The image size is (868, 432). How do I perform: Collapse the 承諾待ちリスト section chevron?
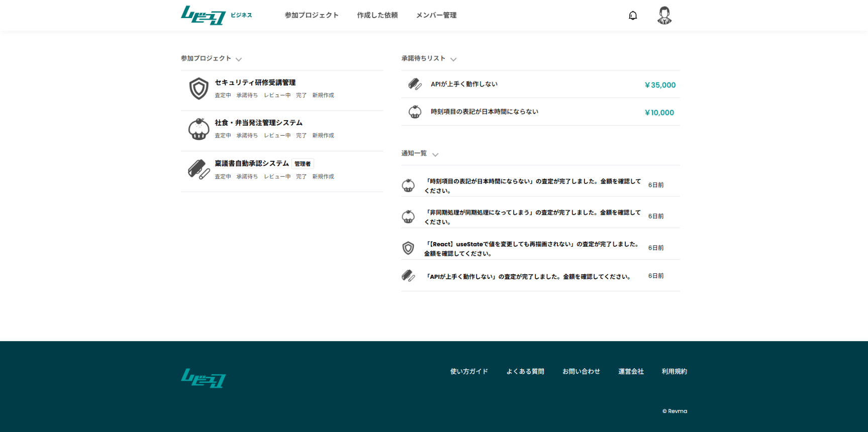point(453,59)
